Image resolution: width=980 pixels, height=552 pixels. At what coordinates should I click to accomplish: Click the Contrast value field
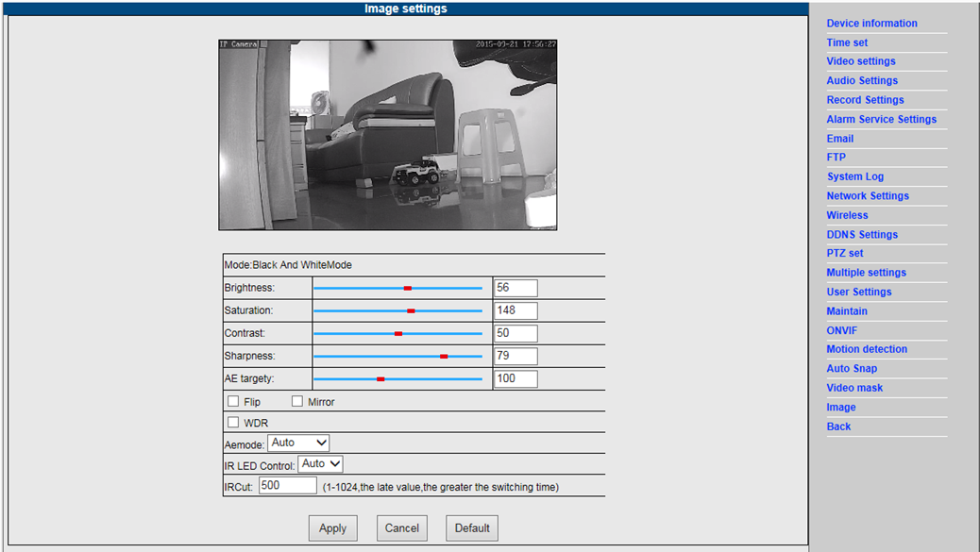coord(515,333)
